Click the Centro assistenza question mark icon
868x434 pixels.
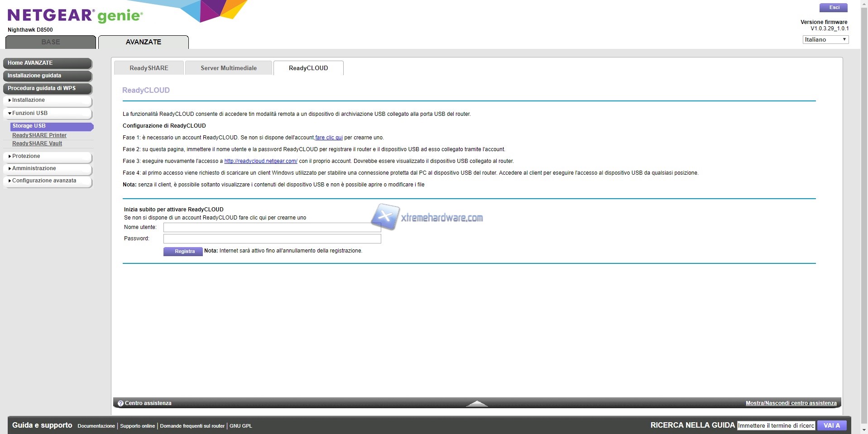120,403
